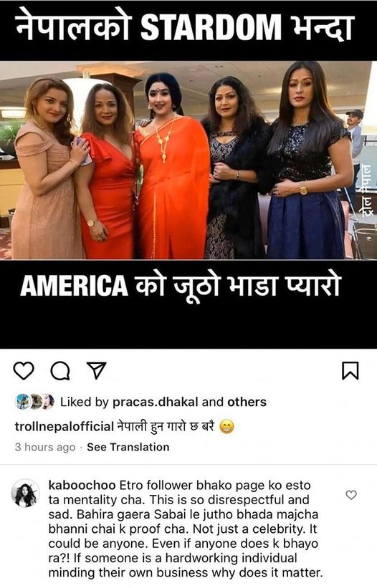Share the post using the paper plane icon
Screen dimensions: 377x588
point(97,370)
